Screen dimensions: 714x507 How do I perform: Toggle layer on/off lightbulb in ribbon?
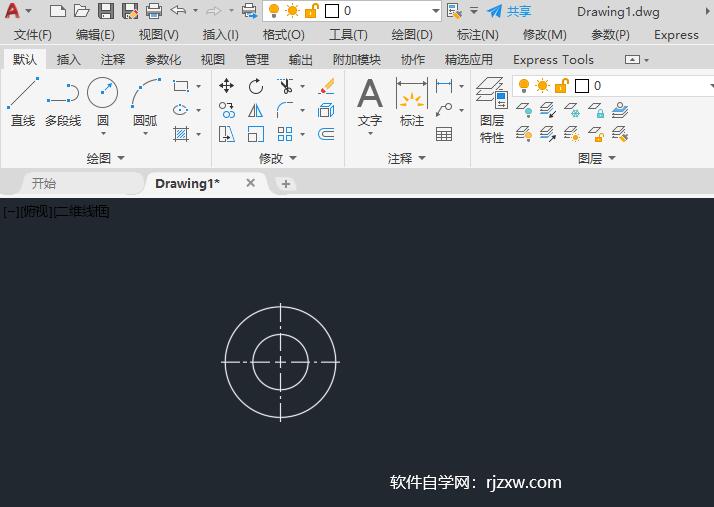(524, 85)
